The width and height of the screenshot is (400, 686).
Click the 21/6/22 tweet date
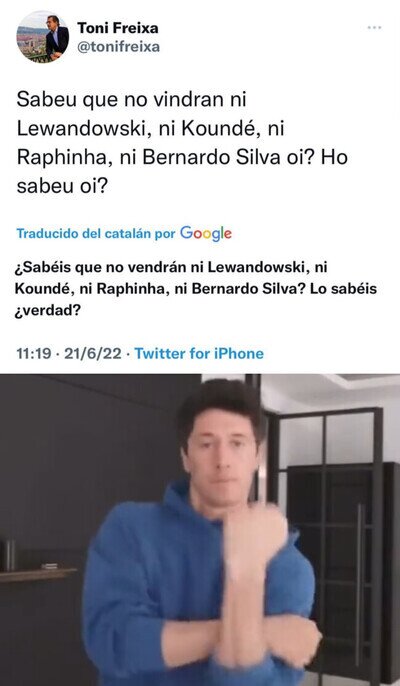(x=93, y=353)
